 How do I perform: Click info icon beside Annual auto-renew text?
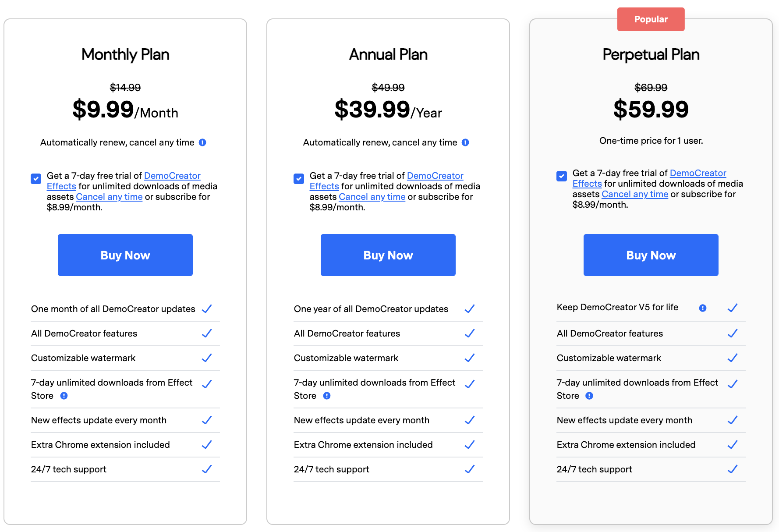(465, 142)
